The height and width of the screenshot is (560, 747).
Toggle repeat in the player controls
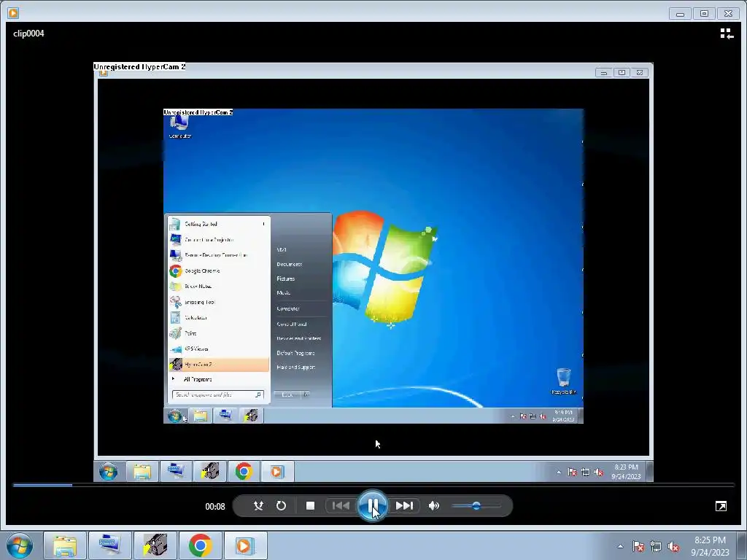(x=281, y=506)
